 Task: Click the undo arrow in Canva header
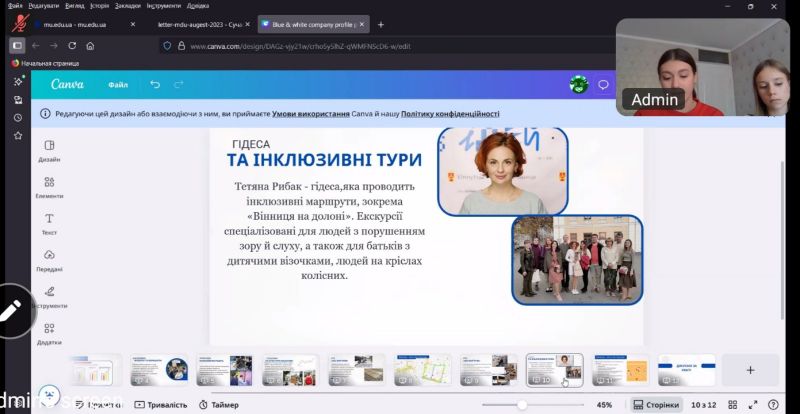[155, 85]
